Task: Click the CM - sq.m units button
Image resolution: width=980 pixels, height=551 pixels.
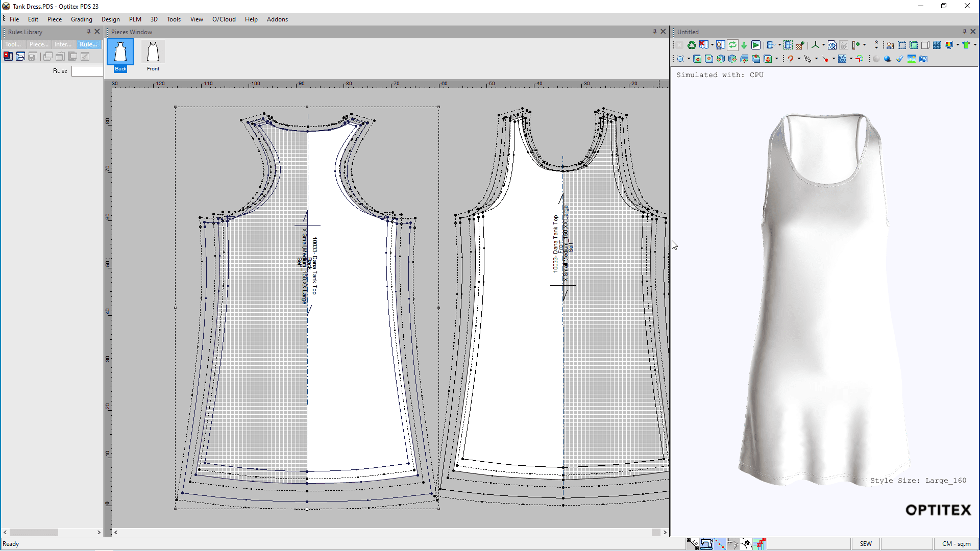Action: 956,544
